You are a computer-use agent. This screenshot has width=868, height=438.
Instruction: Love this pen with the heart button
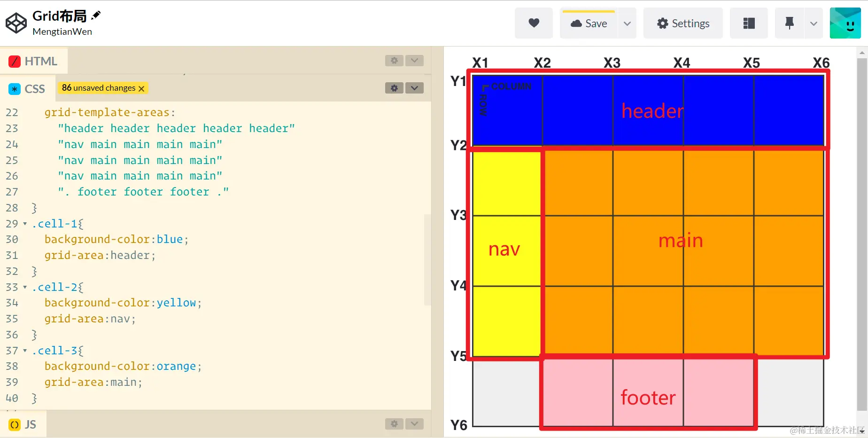[x=534, y=23]
